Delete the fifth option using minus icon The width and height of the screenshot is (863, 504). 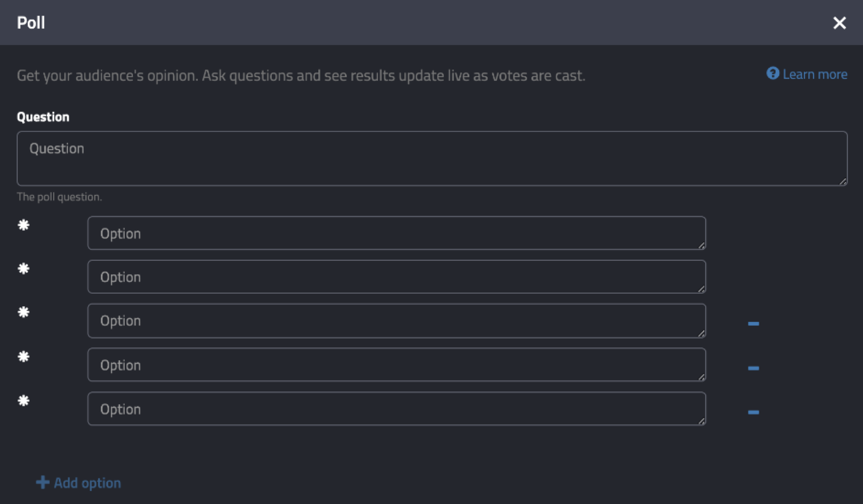[x=753, y=412]
